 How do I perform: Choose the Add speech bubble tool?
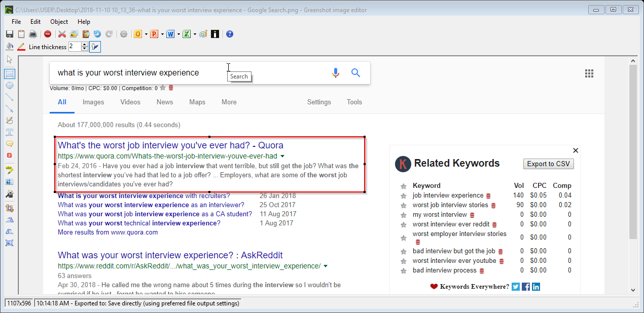tap(9, 144)
